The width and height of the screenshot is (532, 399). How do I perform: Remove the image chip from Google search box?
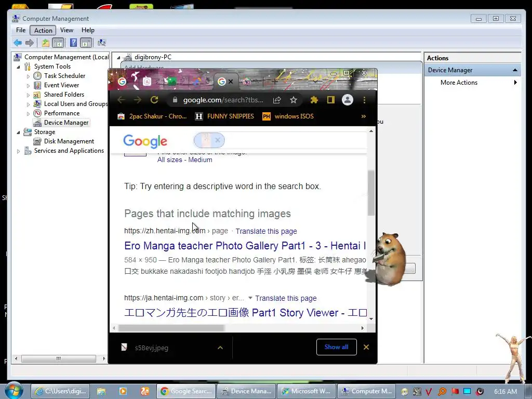[218, 140]
